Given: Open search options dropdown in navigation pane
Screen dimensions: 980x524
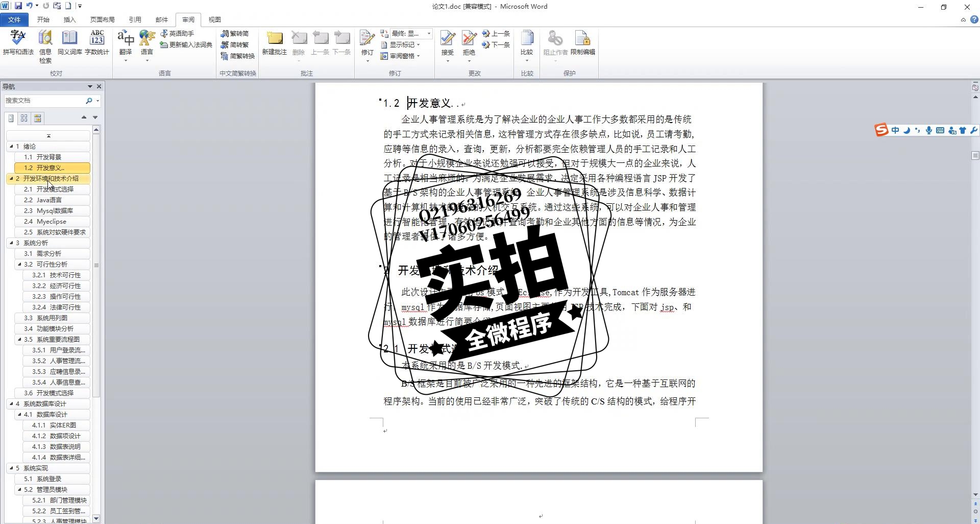Looking at the screenshot, I should (x=97, y=101).
